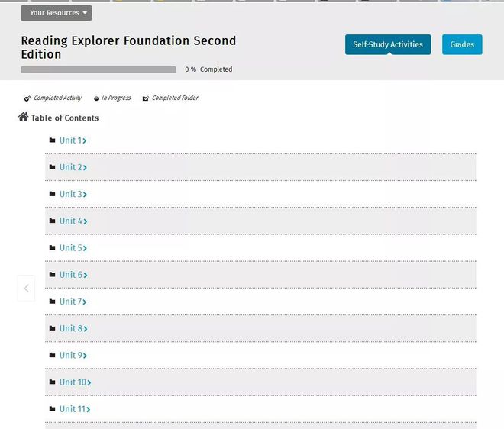Click the home icon beside Table of Contents
The image size is (504, 429).
point(23,117)
